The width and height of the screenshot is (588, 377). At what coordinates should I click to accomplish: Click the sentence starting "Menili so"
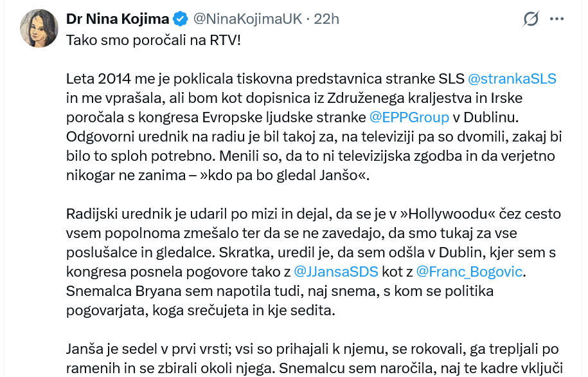(308, 156)
